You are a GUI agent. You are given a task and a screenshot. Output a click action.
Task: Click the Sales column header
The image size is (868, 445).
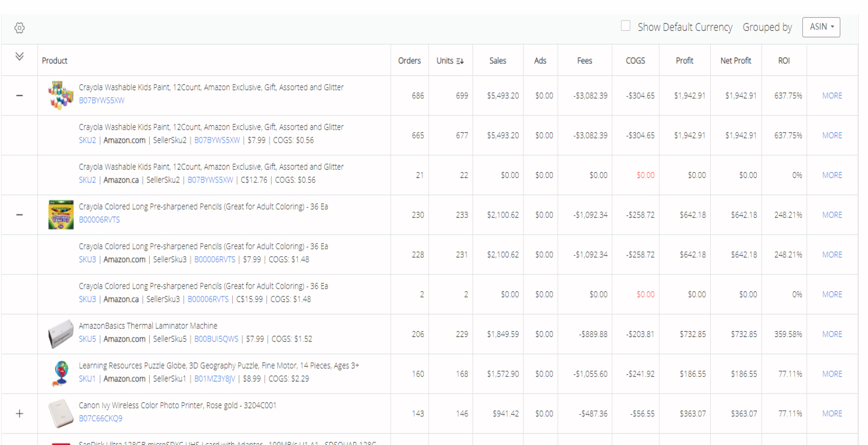497,61
